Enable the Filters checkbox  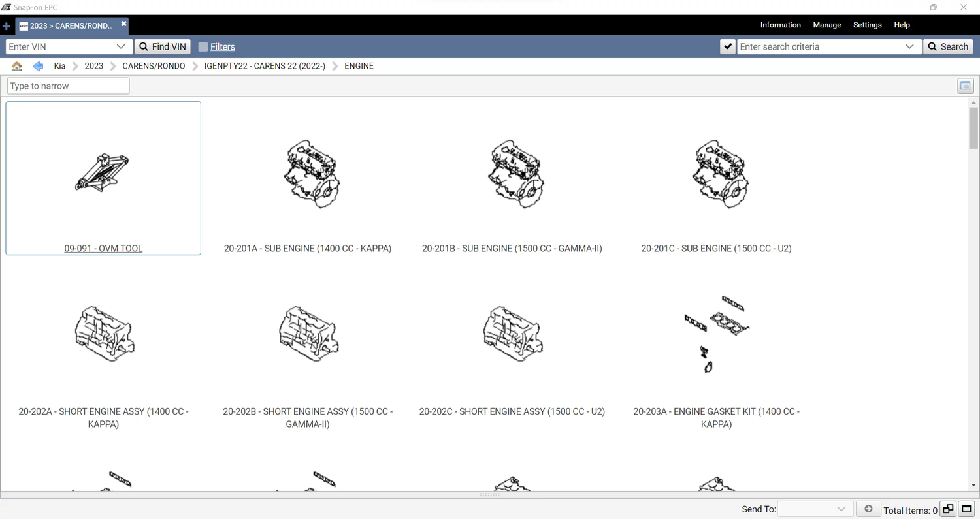point(203,47)
